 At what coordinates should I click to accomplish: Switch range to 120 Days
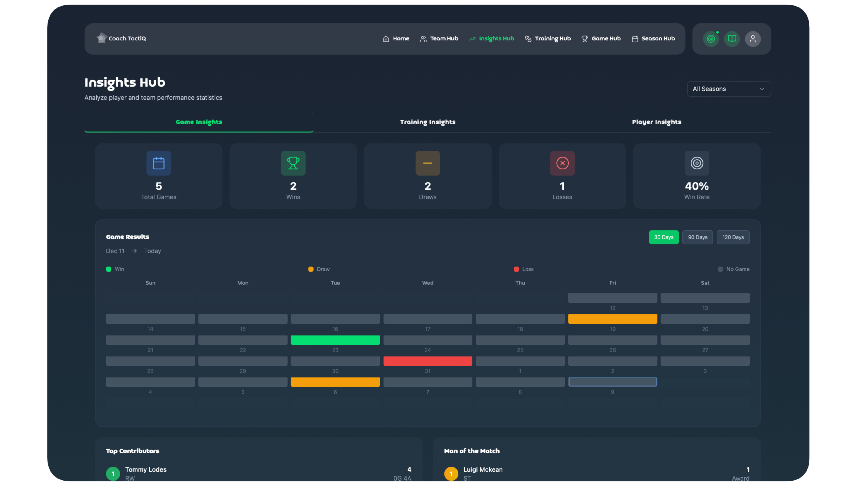[x=733, y=237]
